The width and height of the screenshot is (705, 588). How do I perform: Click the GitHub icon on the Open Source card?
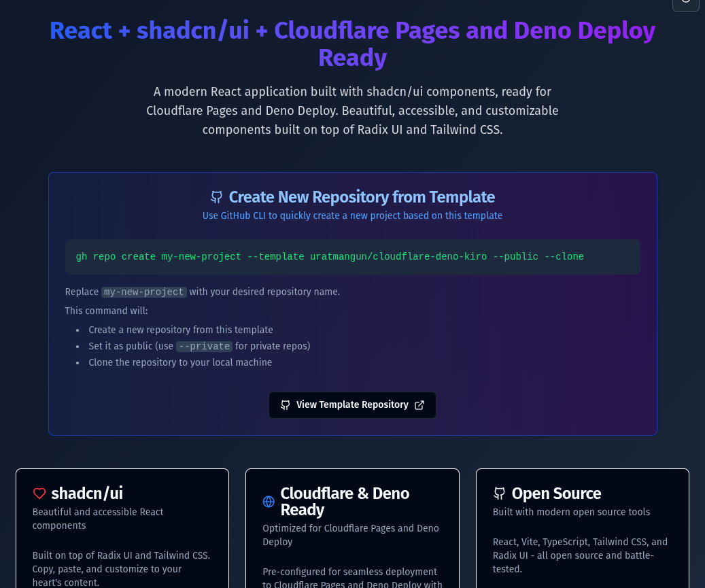[x=499, y=493]
